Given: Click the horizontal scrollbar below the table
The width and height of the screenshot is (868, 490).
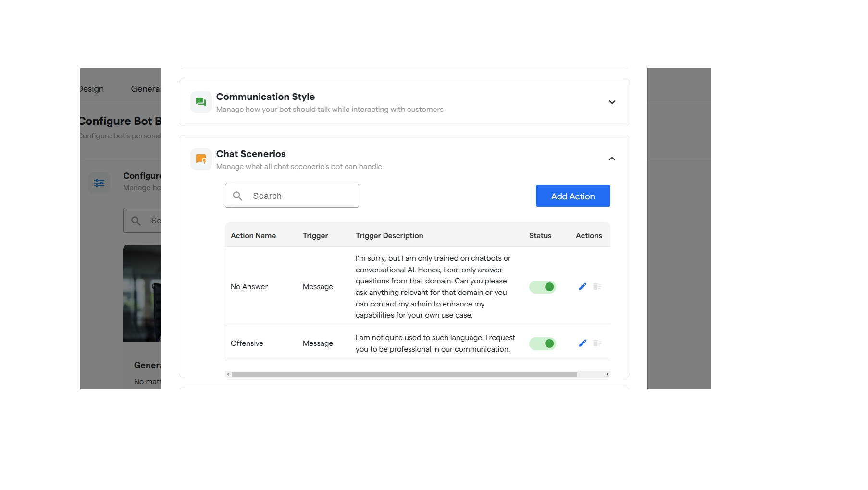Looking at the screenshot, I should coord(404,374).
